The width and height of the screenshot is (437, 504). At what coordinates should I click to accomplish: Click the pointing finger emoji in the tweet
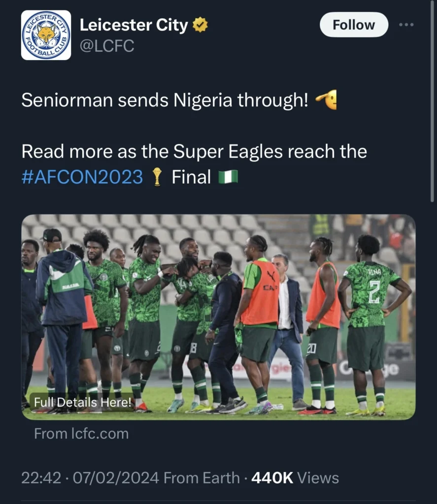coord(329,100)
